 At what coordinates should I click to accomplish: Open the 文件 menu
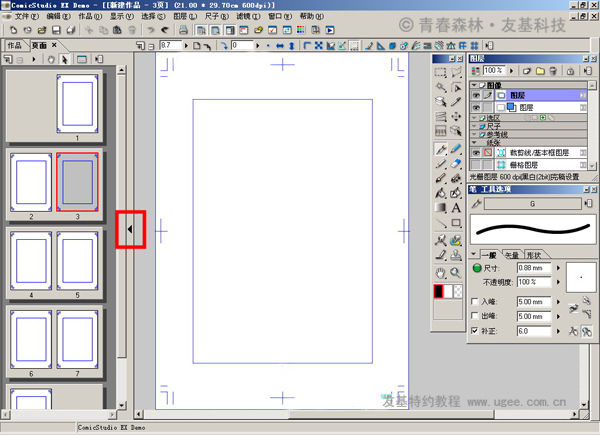27,16
